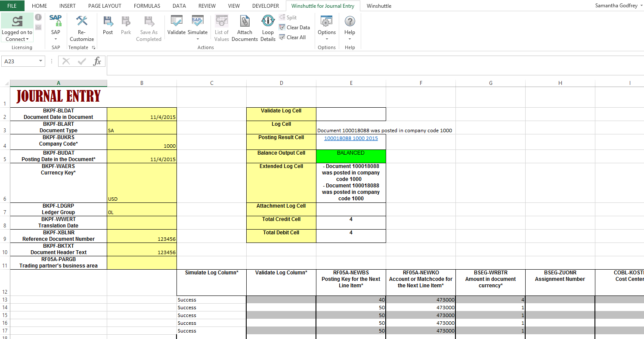
Task: Switch to the REVIEW tab
Action: point(207,6)
